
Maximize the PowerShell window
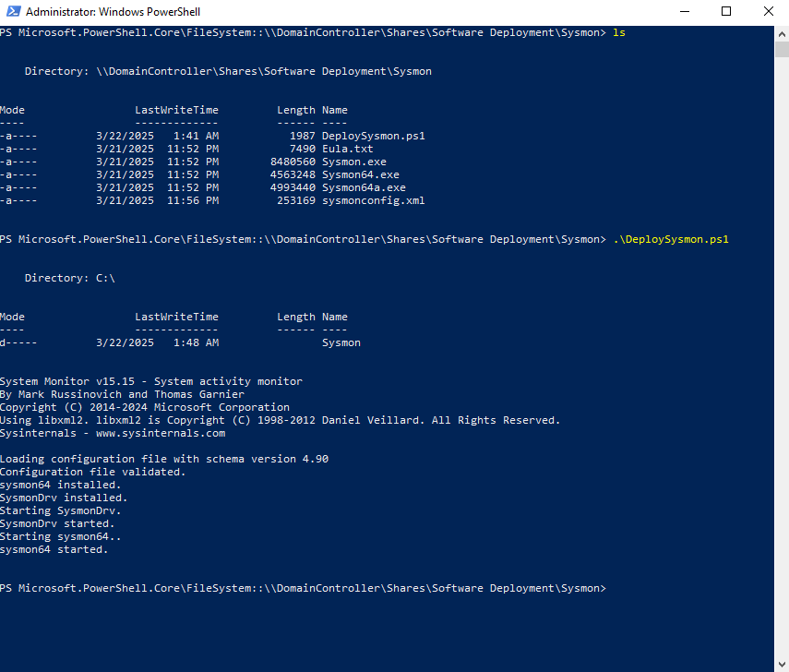726,12
